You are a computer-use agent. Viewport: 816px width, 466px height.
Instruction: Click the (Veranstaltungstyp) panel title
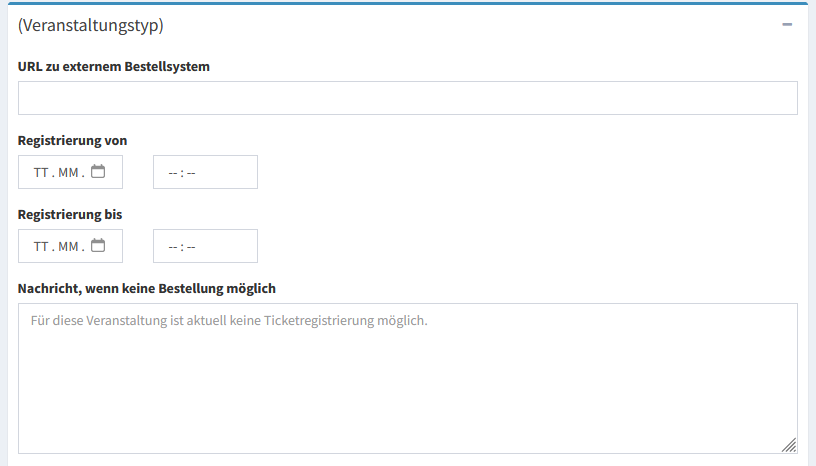coord(91,25)
